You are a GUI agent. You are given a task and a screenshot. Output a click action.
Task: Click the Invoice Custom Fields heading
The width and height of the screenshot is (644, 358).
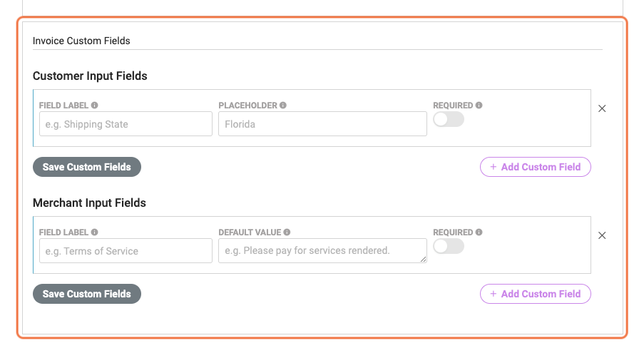(81, 41)
